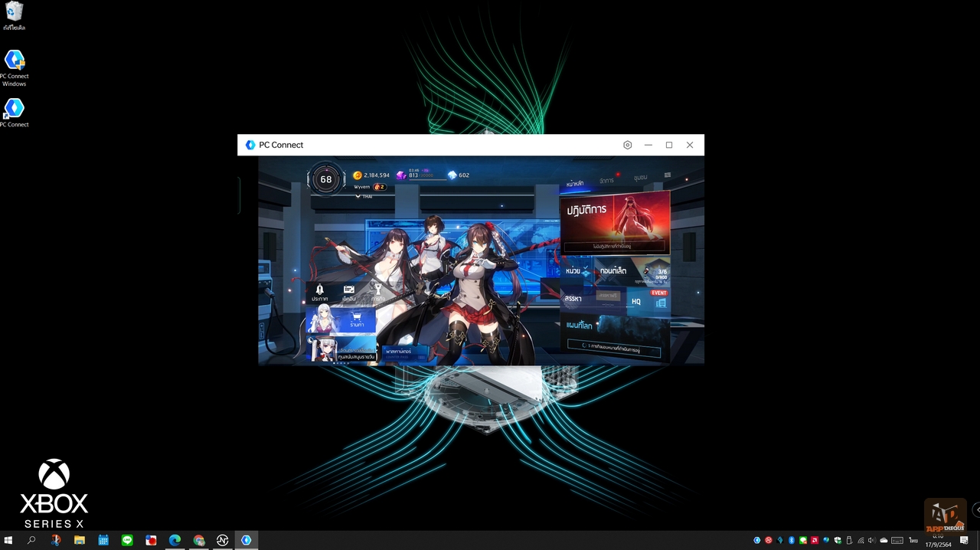Click the gold coin currency icon
This screenshot has height=550, width=980.
[x=358, y=175]
